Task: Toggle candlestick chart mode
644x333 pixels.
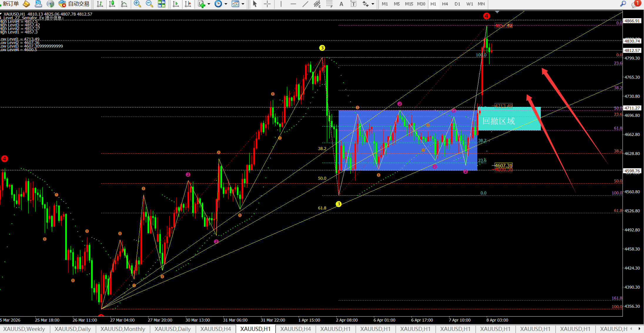Action: point(112,4)
